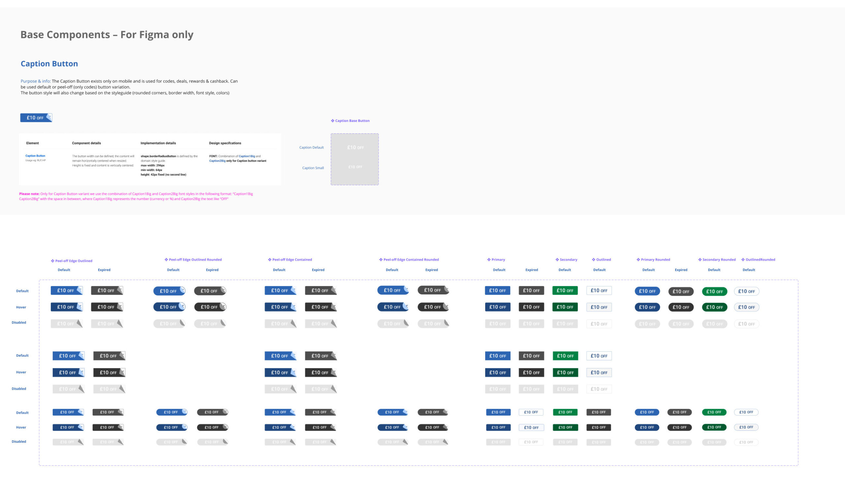
Task: Click large Peel-off Edge Contained Rounded Default button, Disabled state
Action: click(393, 323)
